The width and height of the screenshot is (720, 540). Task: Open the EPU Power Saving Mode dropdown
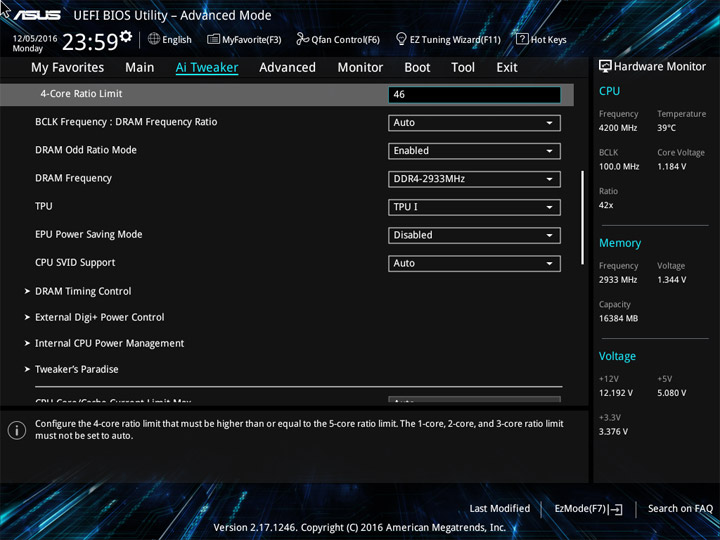tap(474, 236)
